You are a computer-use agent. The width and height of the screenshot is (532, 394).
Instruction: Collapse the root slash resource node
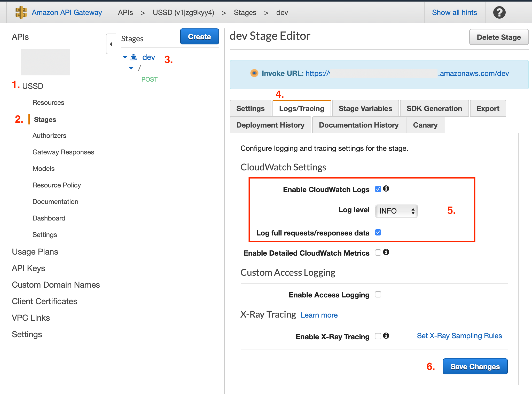click(x=131, y=68)
